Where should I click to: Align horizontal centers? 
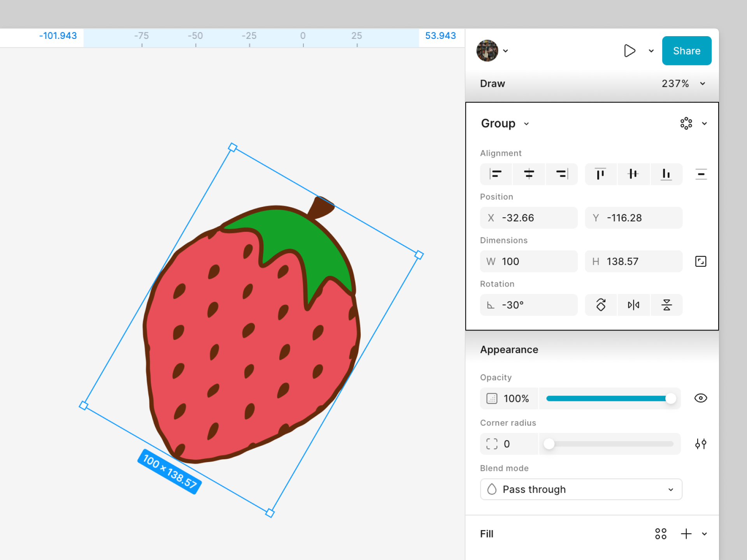click(529, 174)
